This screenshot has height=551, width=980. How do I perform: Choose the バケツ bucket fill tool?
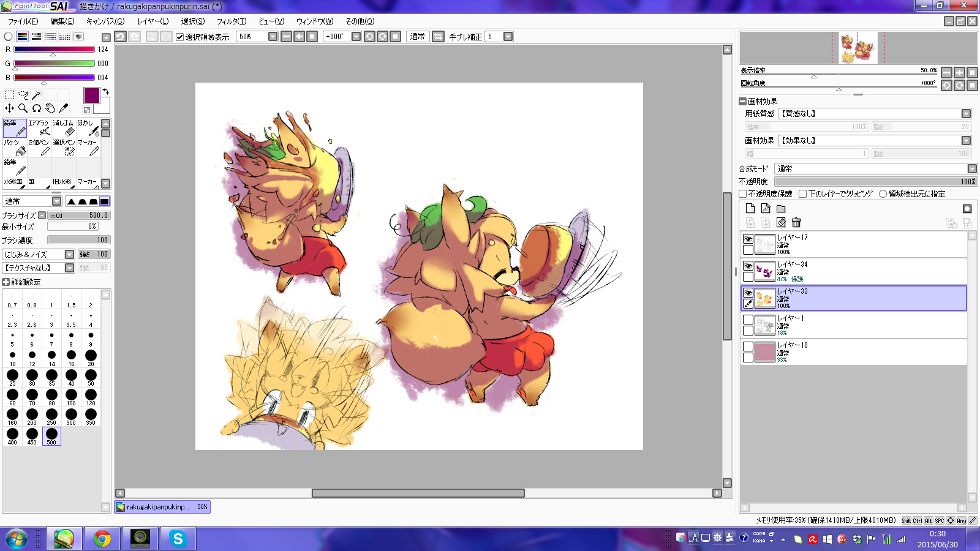pyautogui.click(x=15, y=148)
